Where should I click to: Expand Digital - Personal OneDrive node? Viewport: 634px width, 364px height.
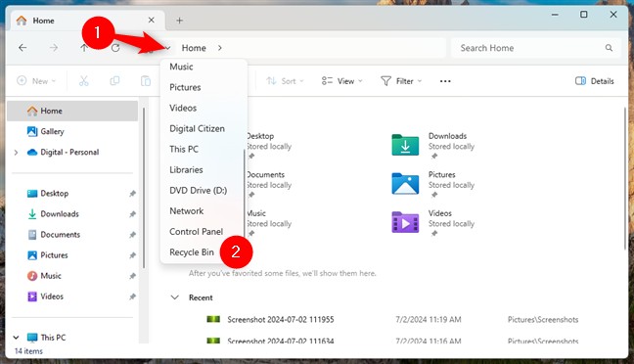pos(16,153)
